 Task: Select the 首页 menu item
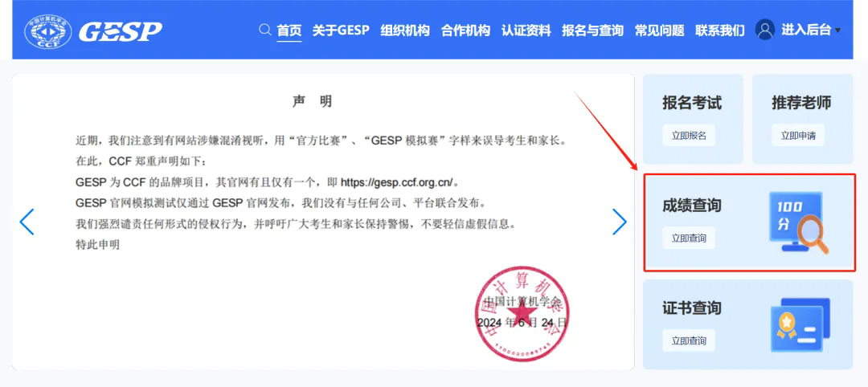289,31
